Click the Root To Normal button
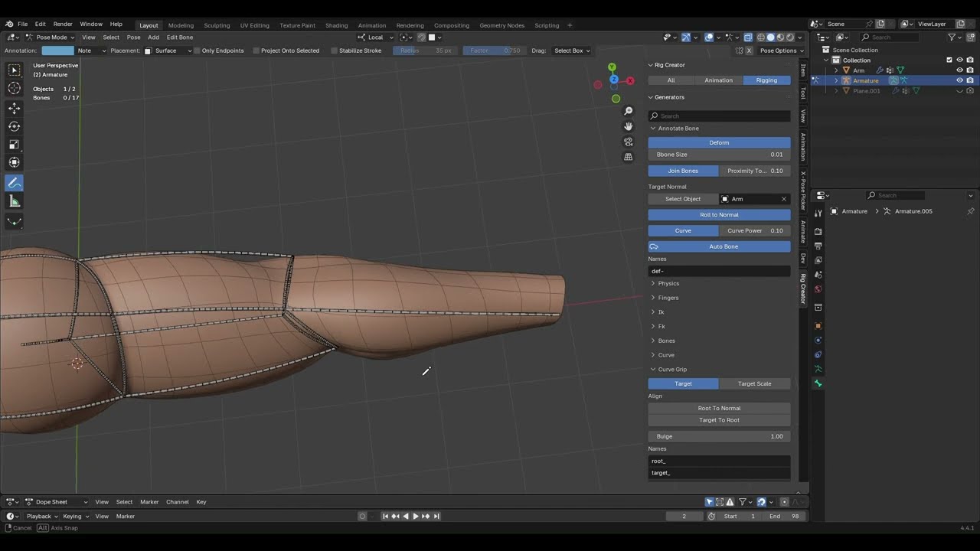Image resolution: width=980 pixels, height=551 pixels. click(719, 408)
